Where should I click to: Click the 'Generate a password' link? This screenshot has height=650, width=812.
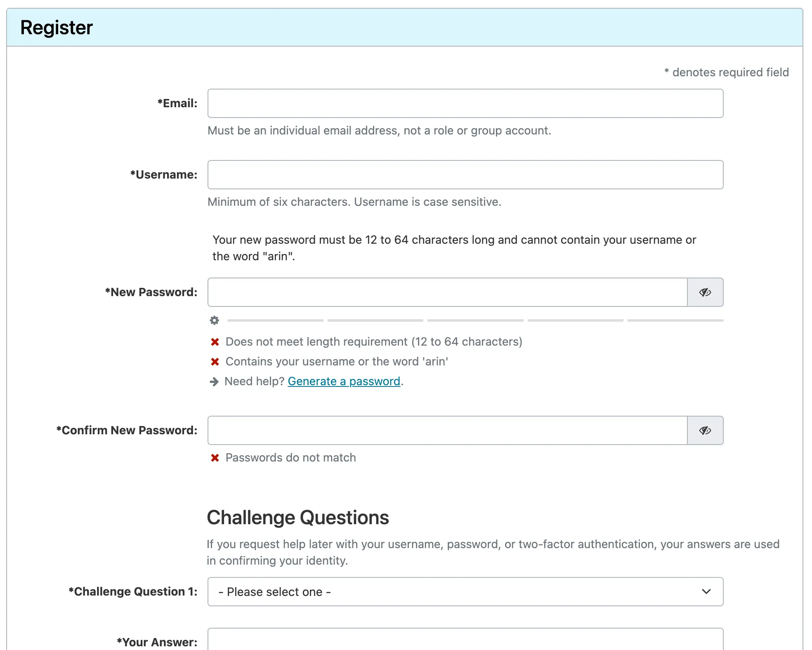click(x=345, y=381)
